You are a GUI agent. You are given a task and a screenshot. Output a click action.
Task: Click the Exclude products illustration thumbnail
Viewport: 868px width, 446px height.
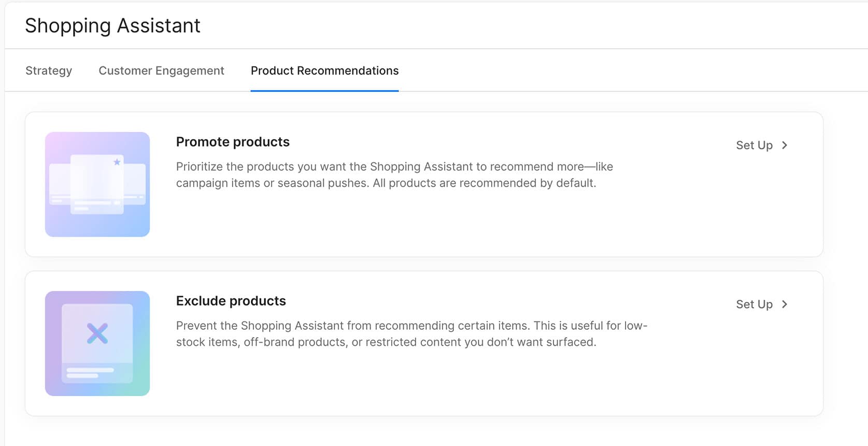pyautogui.click(x=97, y=343)
